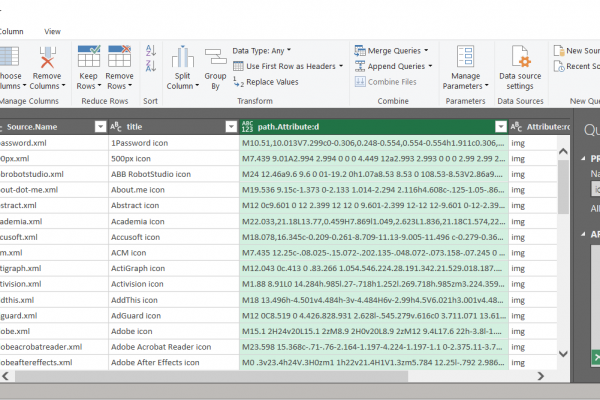Expand the Data Type: Any dropdown
This screenshot has width=600, height=400.
pyautogui.click(x=289, y=50)
